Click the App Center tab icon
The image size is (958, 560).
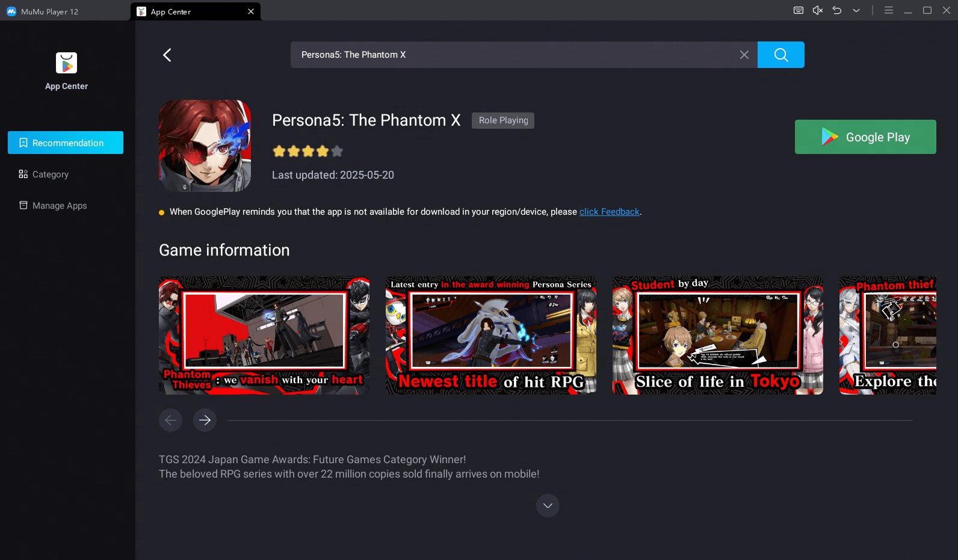coord(141,11)
